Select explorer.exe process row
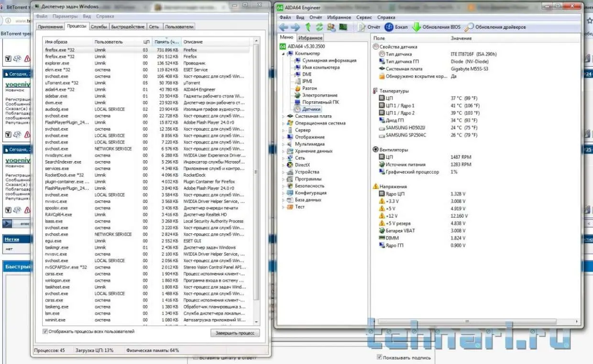The image size is (593, 364). (146, 63)
